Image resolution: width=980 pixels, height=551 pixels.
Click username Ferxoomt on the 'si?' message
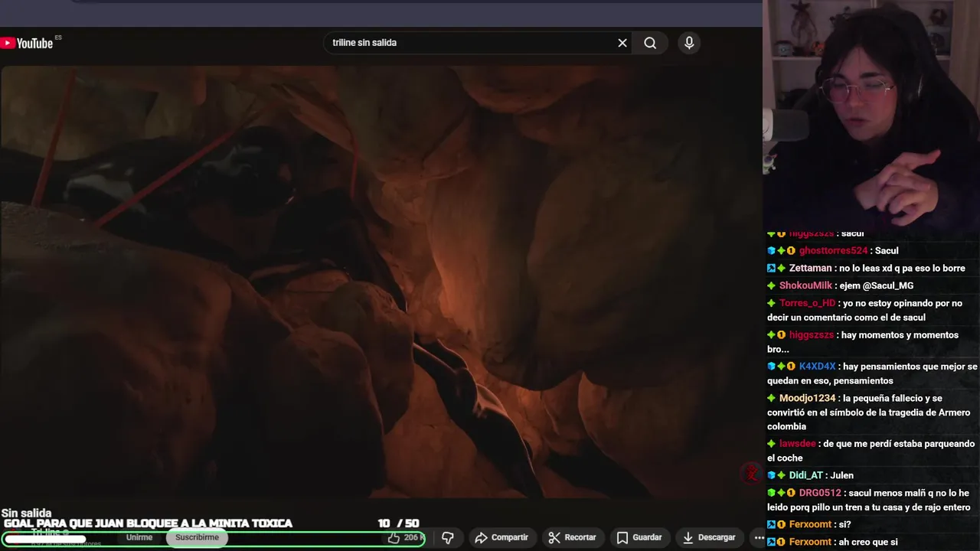810,524
